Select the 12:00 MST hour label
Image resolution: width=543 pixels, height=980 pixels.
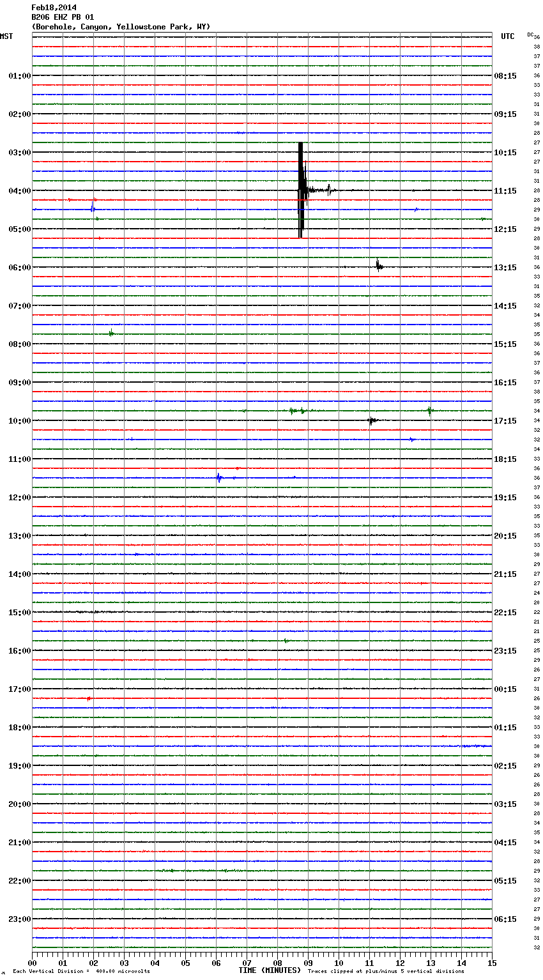click(x=20, y=498)
